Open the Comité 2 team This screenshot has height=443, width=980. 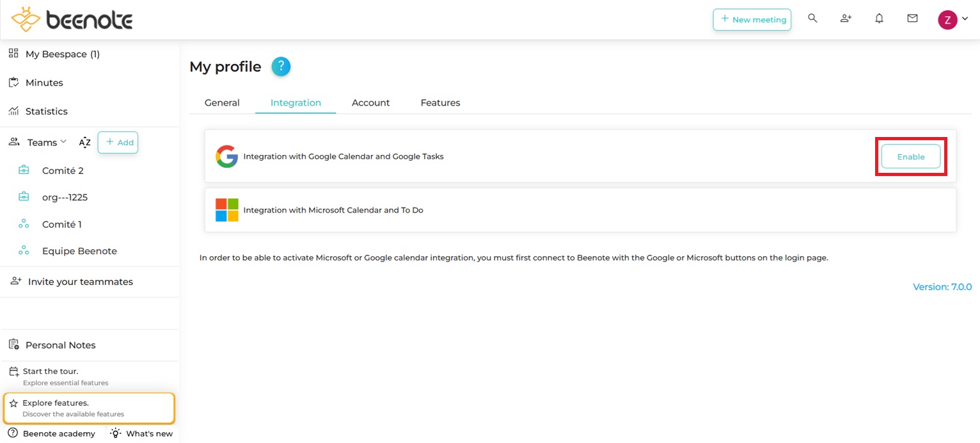coord(63,170)
